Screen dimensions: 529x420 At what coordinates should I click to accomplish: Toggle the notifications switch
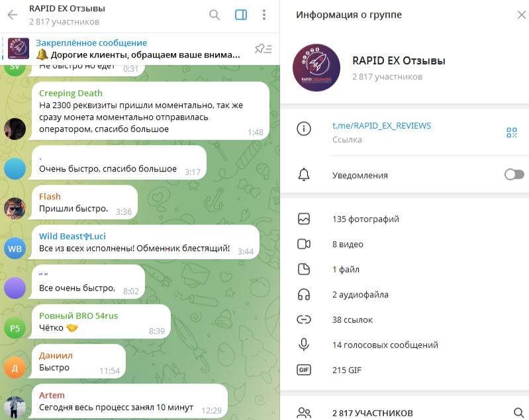tap(514, 174)
